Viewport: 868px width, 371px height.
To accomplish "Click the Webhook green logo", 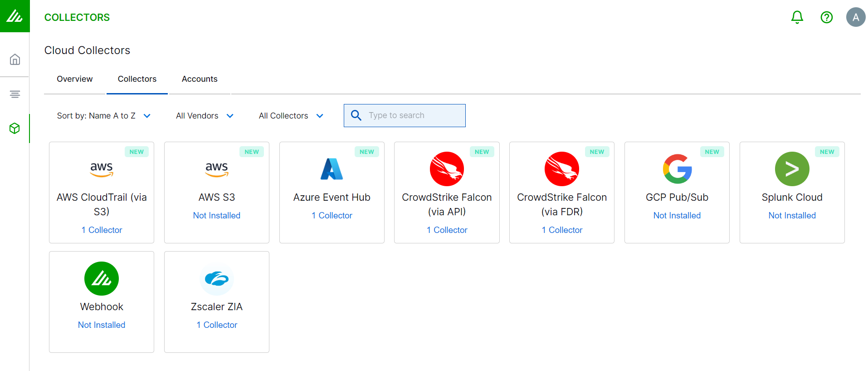I will pyautogui.click(x=102, y=278).
